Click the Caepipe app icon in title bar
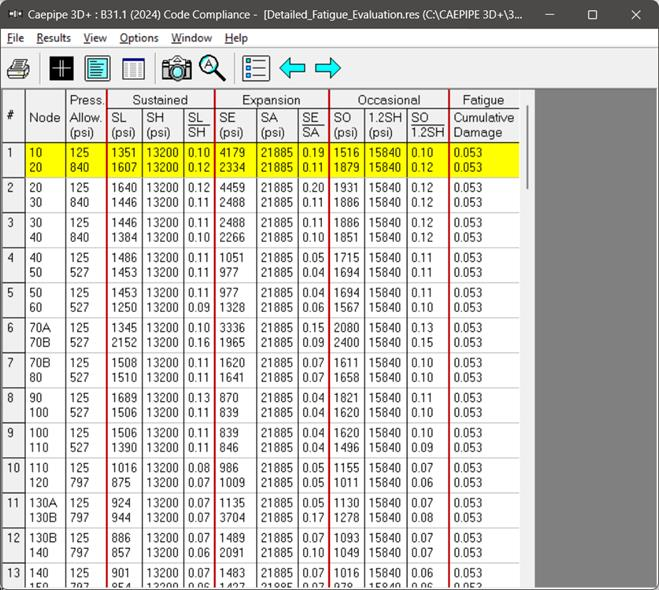Image resolution: width=659 pixels, height=590 pixels. pos(15,15)
